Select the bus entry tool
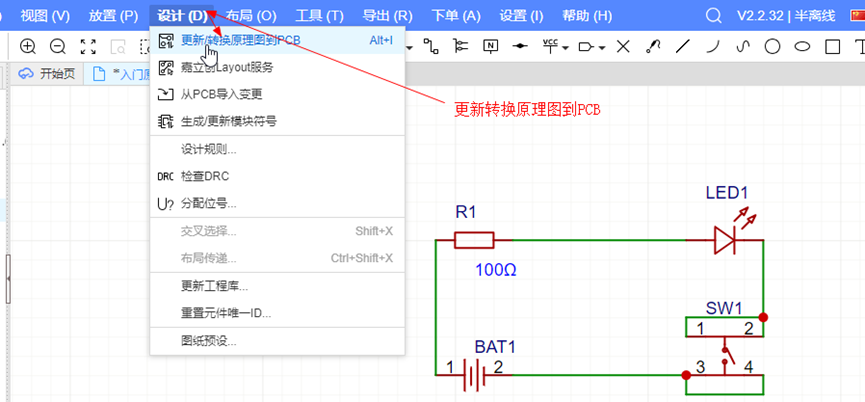This screenshot has height=402, width=865. tap(460, 46)
